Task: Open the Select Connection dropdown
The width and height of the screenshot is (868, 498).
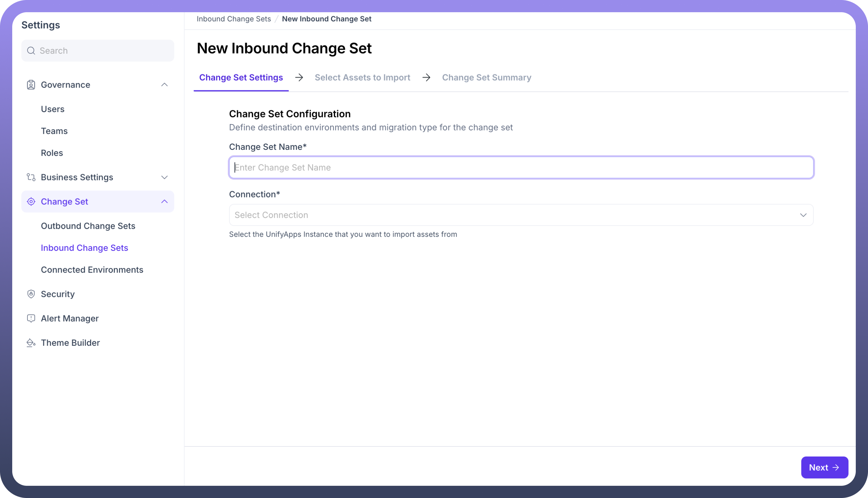Action: 521,215
